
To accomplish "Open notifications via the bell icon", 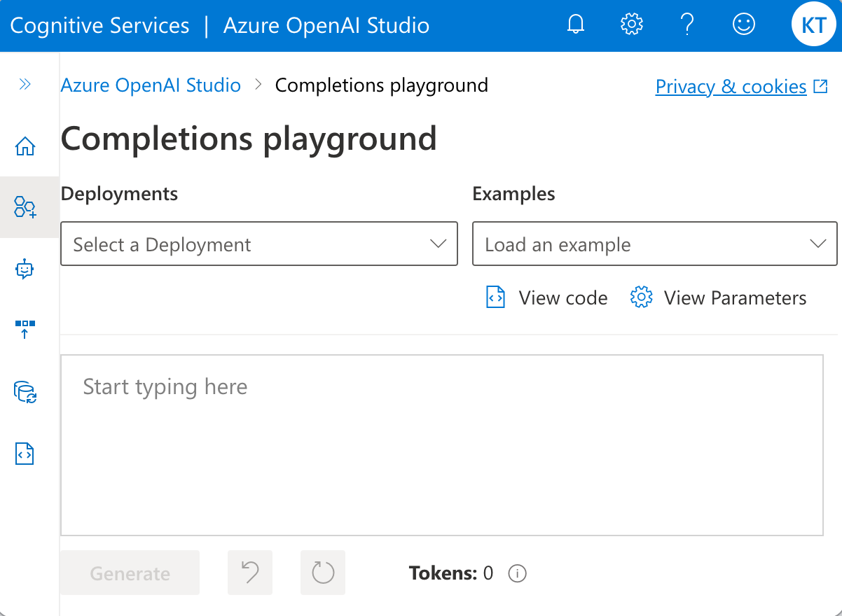I will coord(575,24).
